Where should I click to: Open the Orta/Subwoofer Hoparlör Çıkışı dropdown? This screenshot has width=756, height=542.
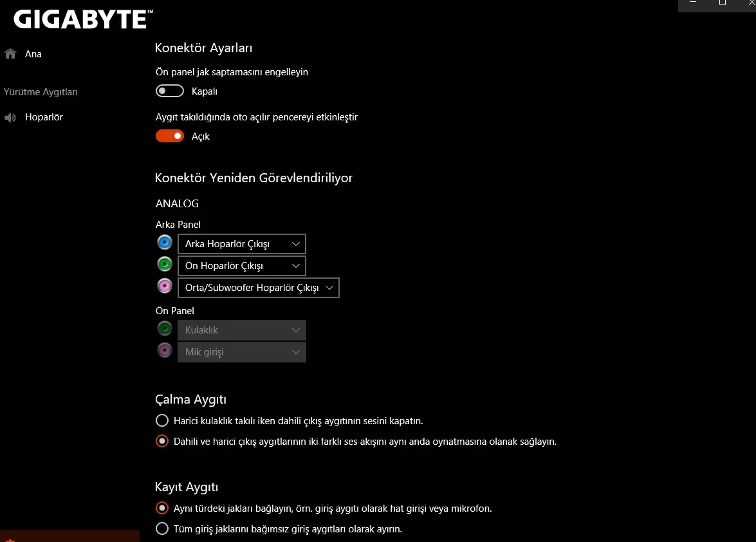[259, 288]
